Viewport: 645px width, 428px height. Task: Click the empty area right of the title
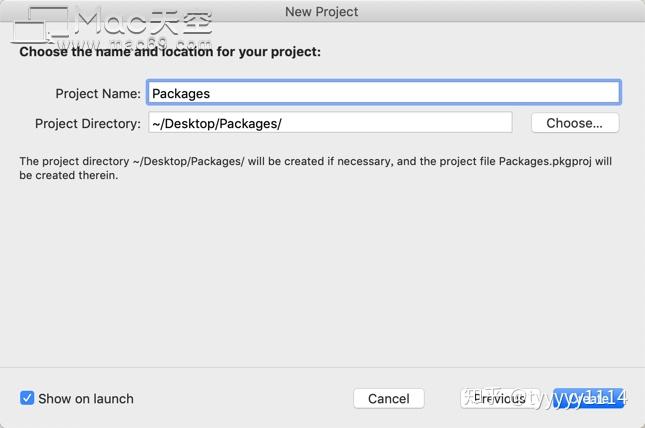[x=500, y=12]
